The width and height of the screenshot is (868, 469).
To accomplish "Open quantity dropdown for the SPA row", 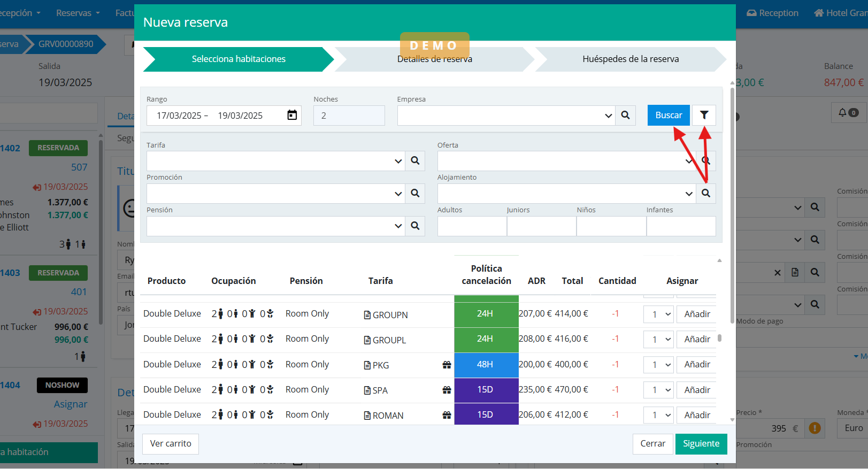I will click(658, 390).
